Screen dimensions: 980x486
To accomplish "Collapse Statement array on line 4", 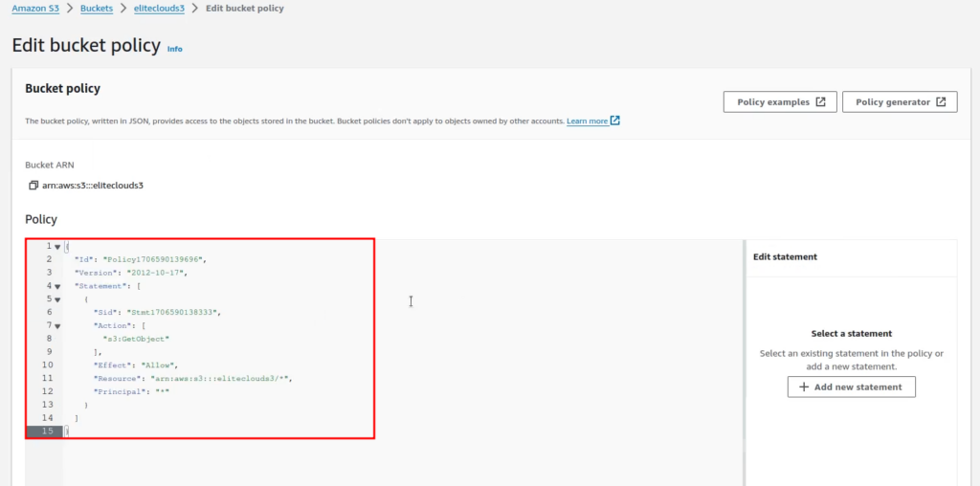I will [x=57, y=287].
